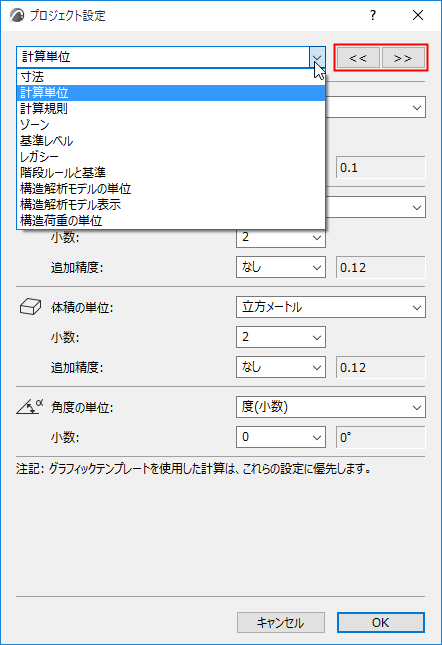Go to next settings page with >> button
The height and width of the screenshot is (645, 442).
pos(403,58)
